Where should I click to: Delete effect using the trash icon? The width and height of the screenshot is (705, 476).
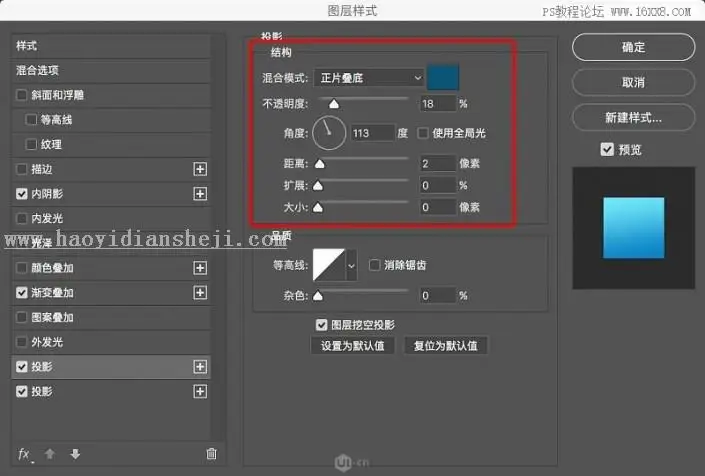pyautogui.click(x=211, y=454)
